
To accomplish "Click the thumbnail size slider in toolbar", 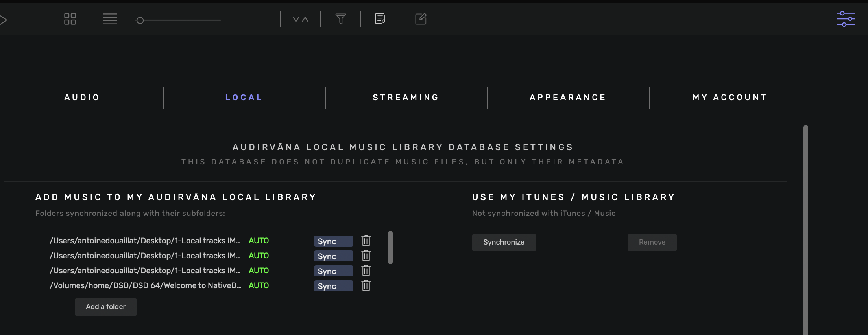I will [178, 20].
